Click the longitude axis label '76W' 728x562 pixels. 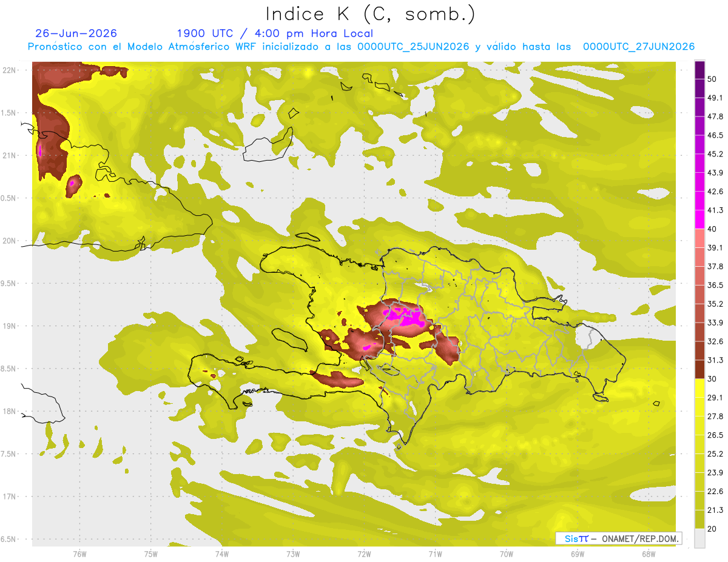point(79,554)
